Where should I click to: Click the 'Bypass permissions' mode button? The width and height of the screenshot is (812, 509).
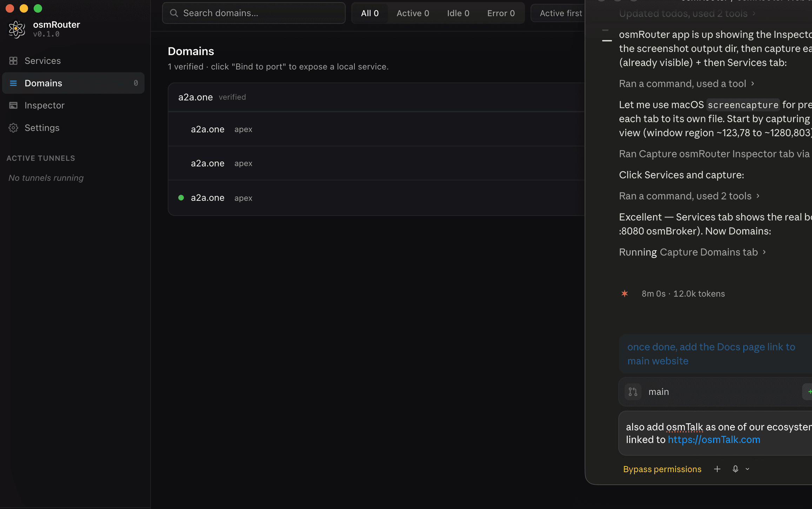(x=662, y=469)
